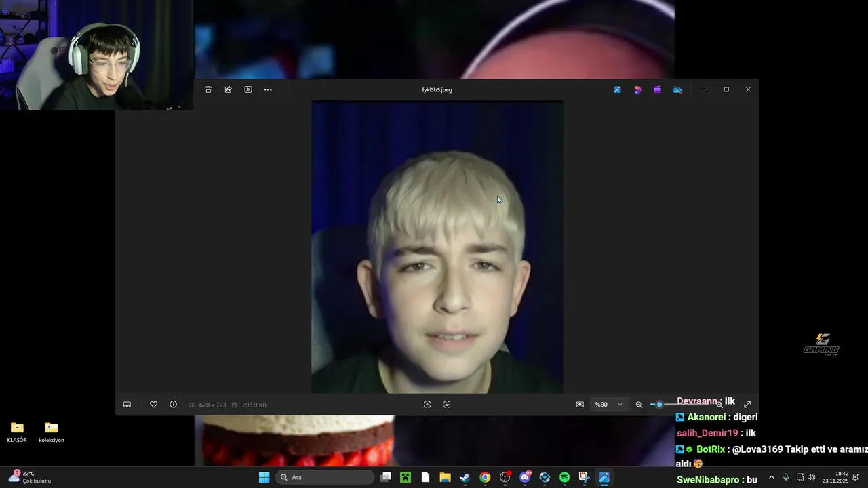Show file info via the info icon
The image size is (868, 488).
[x=174, y=405]
